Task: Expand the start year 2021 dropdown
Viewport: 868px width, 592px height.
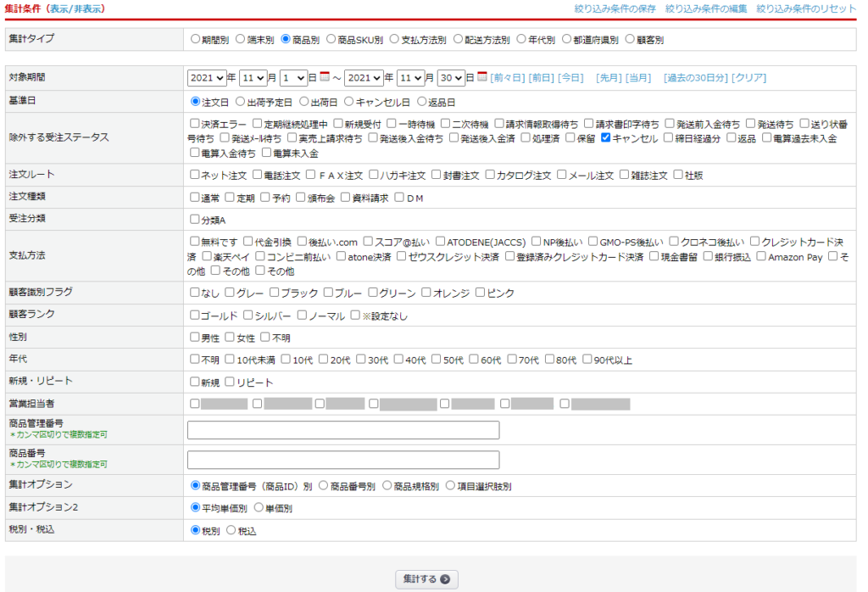Action: (x=206, y=77)
